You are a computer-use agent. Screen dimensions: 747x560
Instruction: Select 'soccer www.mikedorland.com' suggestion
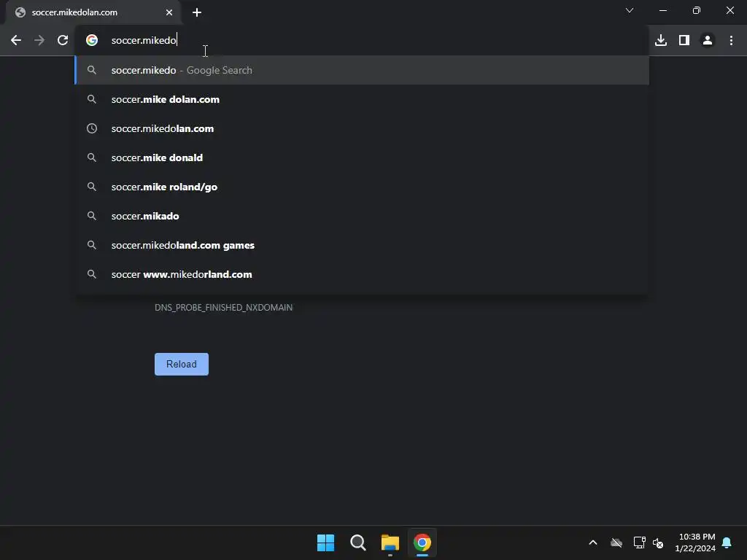(x=362, y=274)
